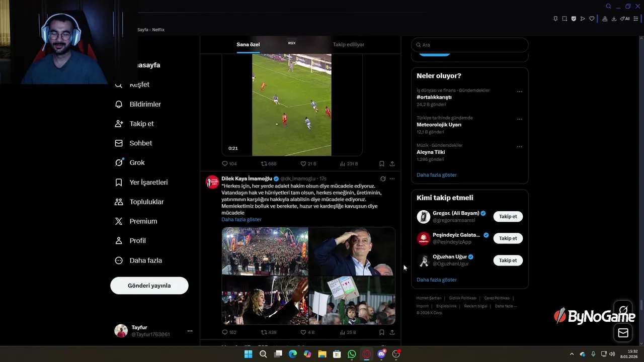The image size is (644, 362).
Task: Expand Daha fazla sidebar menu
Action: pyautogui.click(x=138, y=260)
